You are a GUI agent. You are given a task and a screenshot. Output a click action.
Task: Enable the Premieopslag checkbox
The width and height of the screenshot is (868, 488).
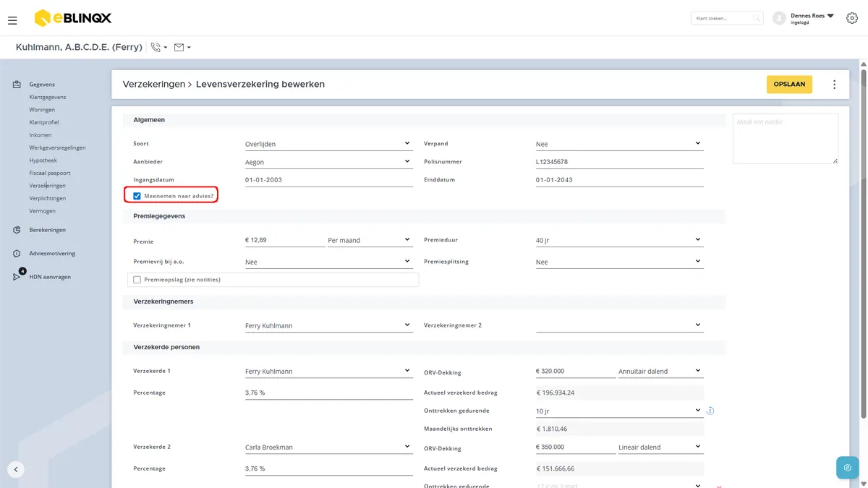(x=137, y=280)
